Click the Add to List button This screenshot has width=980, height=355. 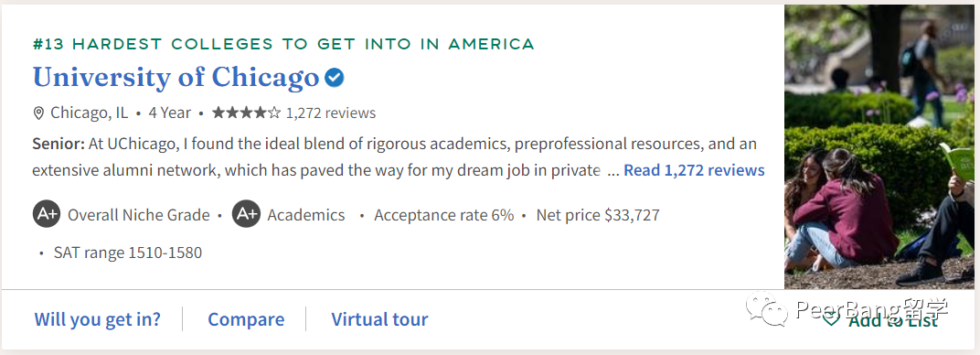[880, 319]
